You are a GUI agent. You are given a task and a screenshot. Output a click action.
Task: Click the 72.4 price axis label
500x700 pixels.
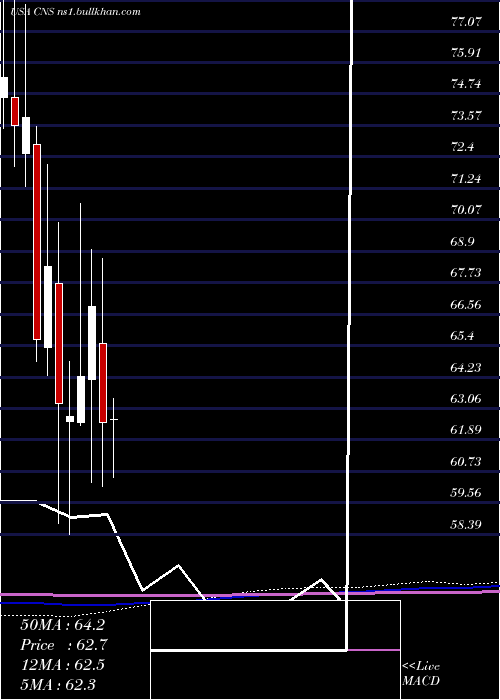[x=462, y=147]
